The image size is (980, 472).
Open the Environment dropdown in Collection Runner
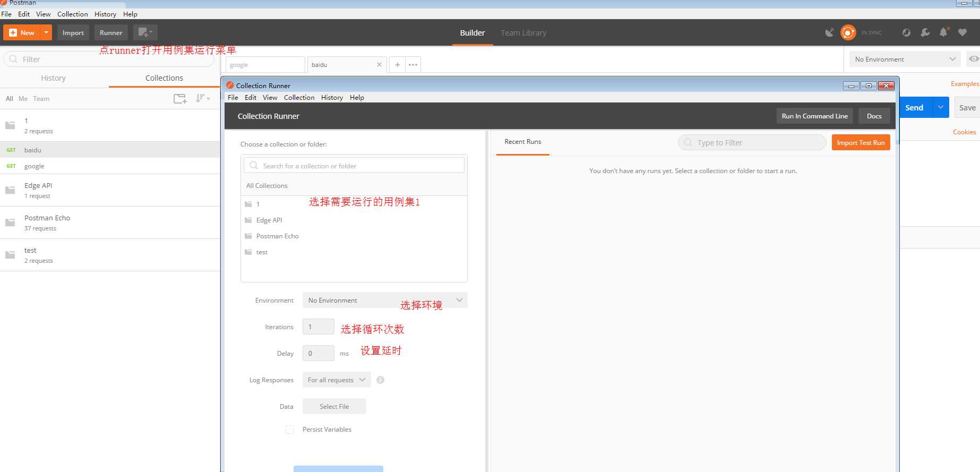(385, 300)
